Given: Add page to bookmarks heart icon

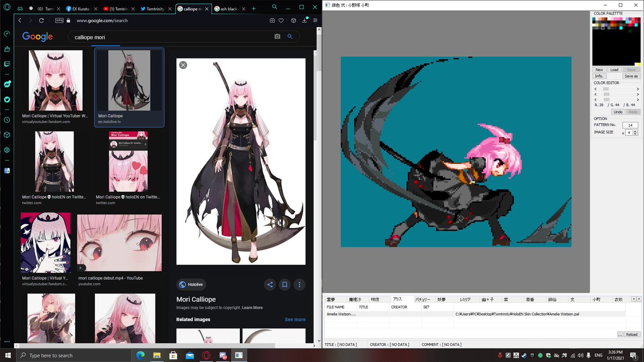Looking at the screenshot, I should click(281, 20).
